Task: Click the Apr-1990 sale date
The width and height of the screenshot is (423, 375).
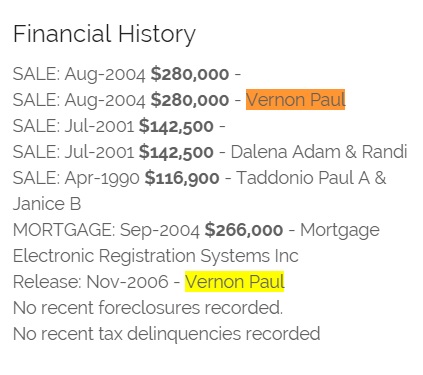Action: (x=102, y=178)
